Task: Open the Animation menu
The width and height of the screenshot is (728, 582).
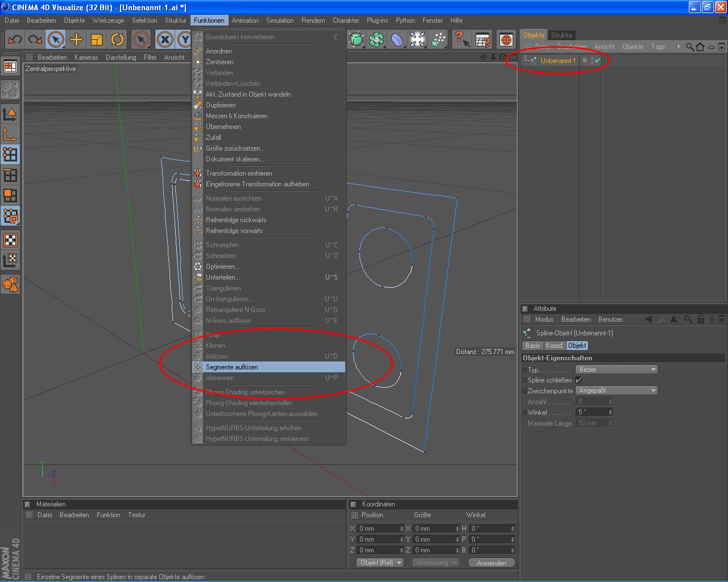Action: pyautogui.click(x=245, y=20)
